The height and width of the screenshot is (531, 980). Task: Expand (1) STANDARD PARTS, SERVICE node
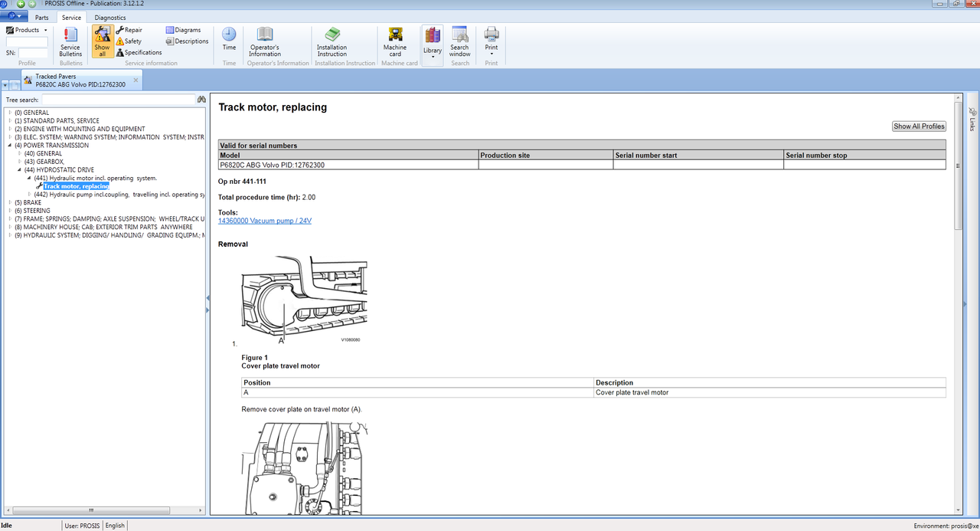point(10,121)
